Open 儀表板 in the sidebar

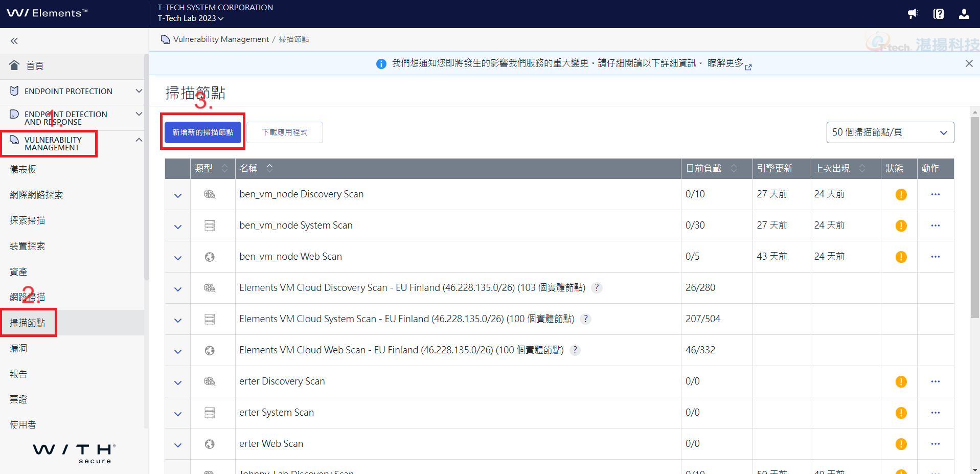pos(23,169)
